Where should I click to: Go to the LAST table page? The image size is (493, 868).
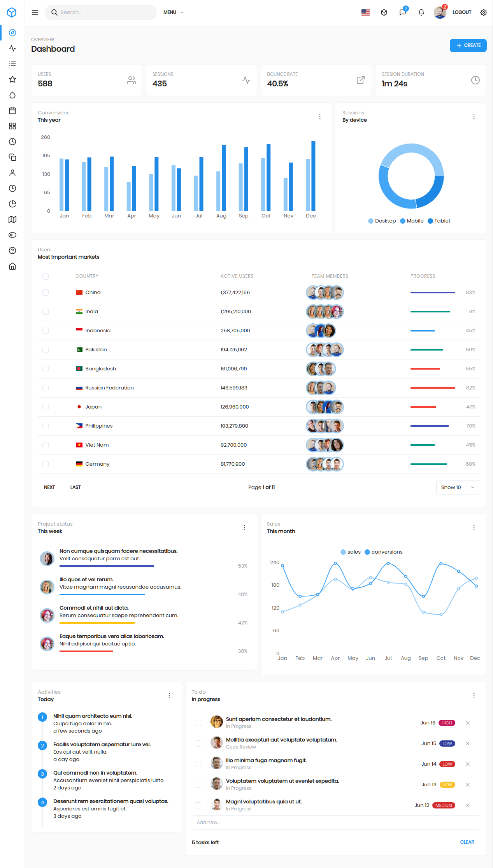pyautogui.click(x=75, y=487)
